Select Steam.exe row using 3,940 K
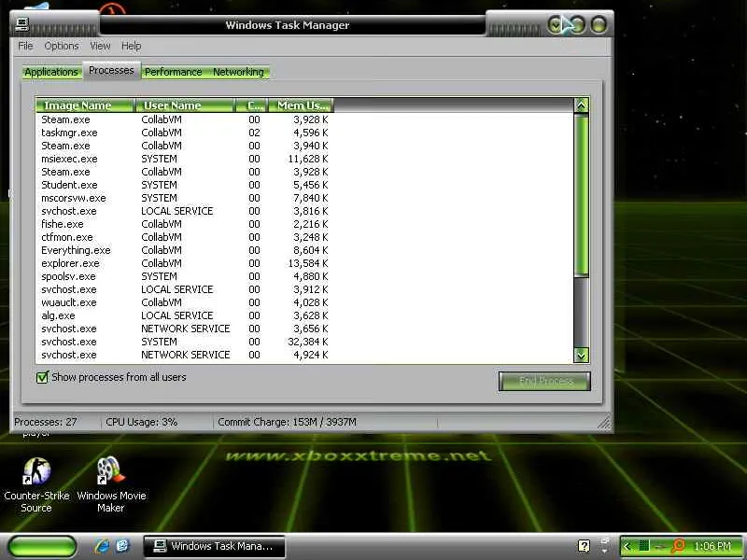 (185, 146)
